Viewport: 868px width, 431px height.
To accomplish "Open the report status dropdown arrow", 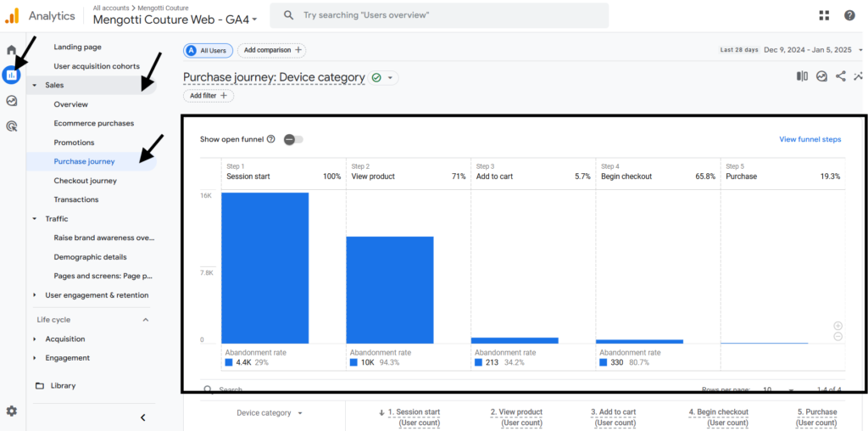I will click(x=390, y=78).
